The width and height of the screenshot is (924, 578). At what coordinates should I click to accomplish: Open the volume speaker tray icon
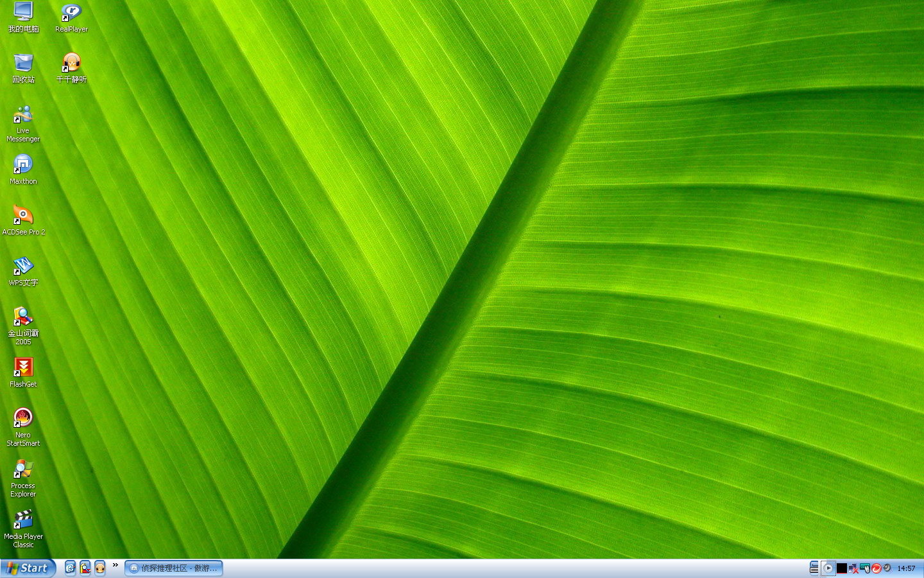(887, 568)
